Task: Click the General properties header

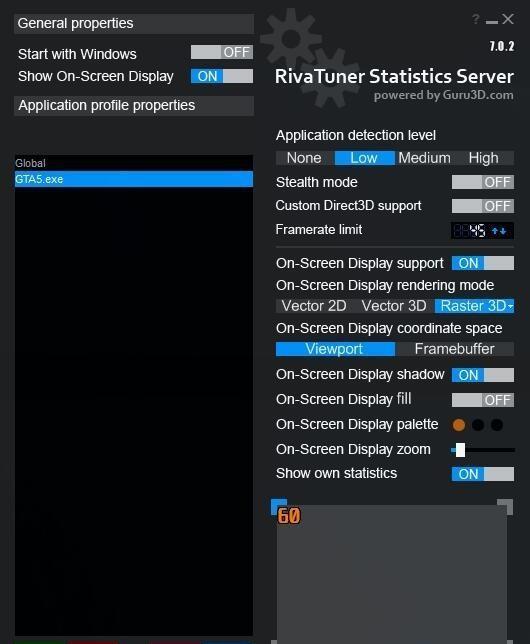Action: click(x=134, y=24)
